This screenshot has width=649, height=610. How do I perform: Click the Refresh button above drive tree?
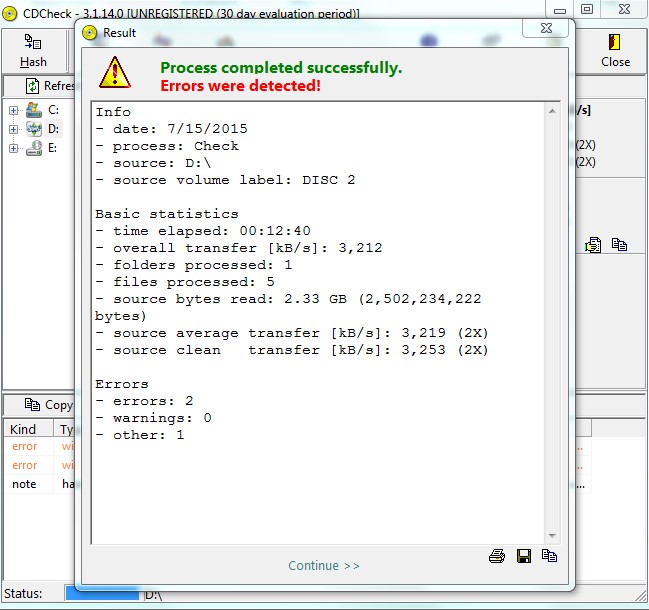coord(50,86)
